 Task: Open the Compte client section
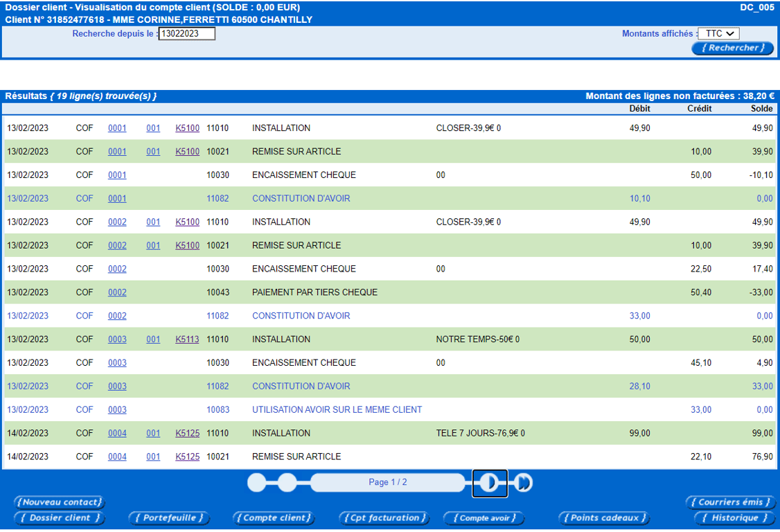click(x=274, y=517)
